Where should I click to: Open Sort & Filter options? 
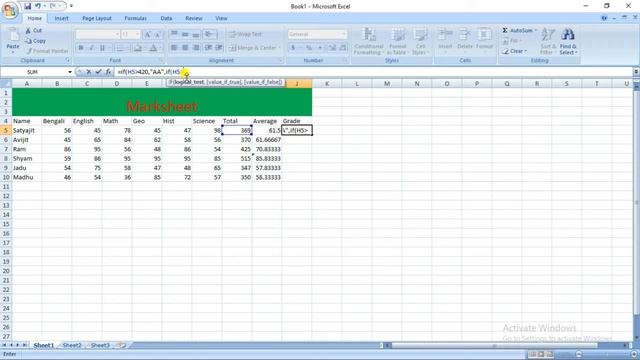547,41
